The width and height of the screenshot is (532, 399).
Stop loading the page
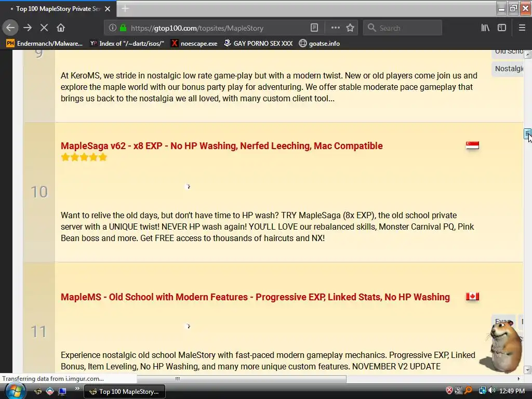(44, 28)
